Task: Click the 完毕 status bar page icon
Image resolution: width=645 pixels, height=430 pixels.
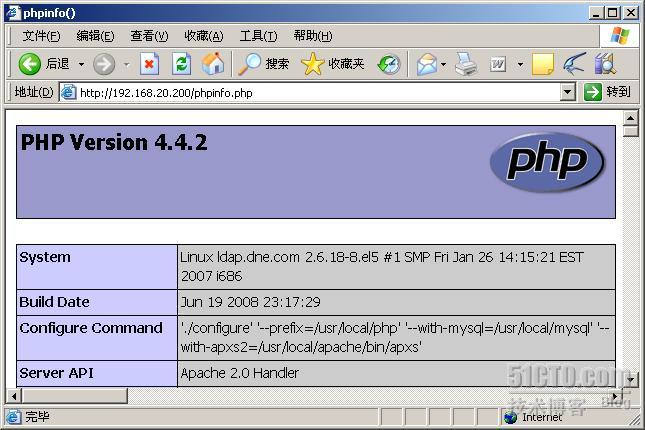Action: (x=13, y=417)
